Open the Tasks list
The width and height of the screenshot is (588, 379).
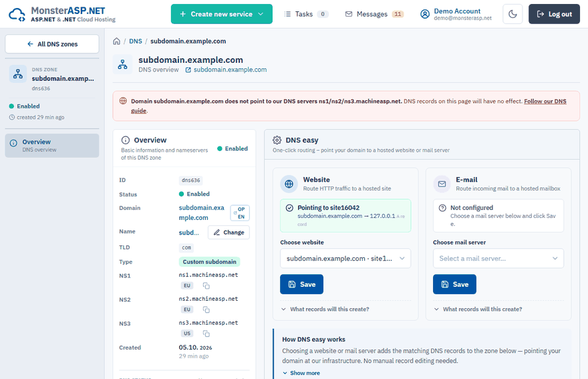click(x=306, y=14)
